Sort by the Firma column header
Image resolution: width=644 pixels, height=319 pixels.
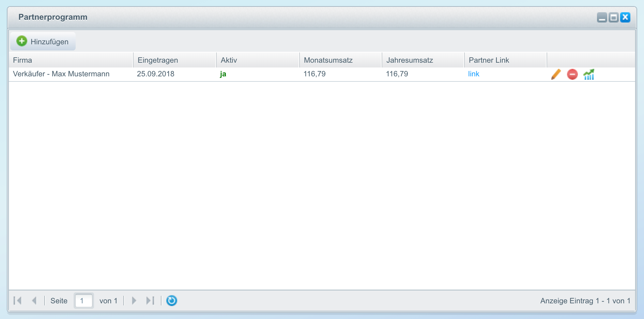coord(71,60)
